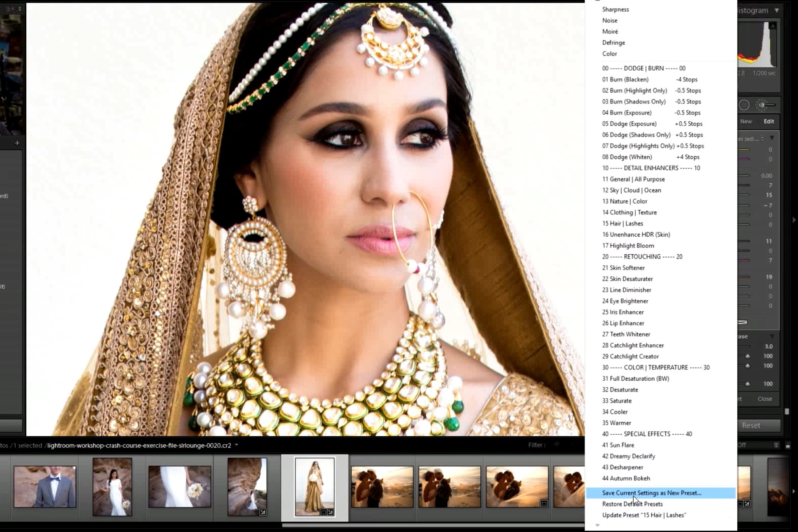Click the filmstrip horizontal scrollbar

tap(433, 525)
